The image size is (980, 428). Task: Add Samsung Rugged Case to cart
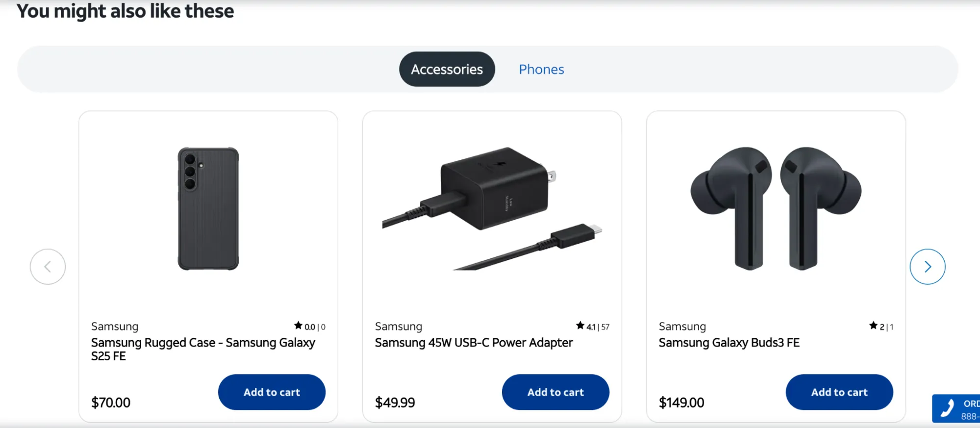[271, 392]
